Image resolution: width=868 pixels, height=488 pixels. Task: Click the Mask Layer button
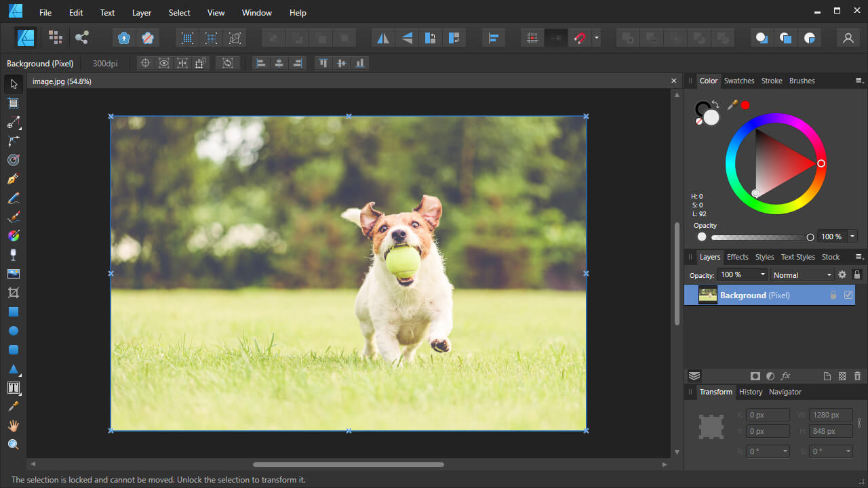point(755,376)
